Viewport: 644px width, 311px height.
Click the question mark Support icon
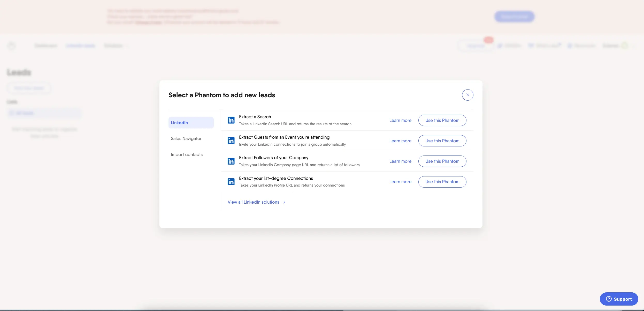pos(609,299)
